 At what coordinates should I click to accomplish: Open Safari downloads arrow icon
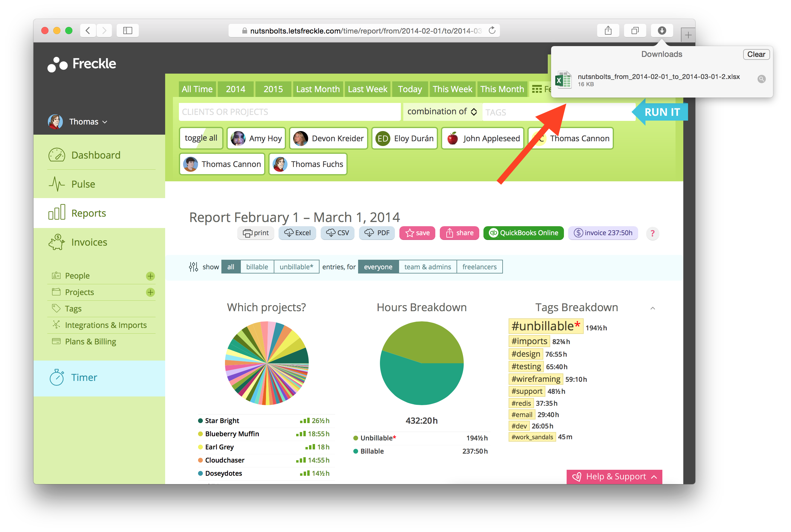click(x=661, y=31)
